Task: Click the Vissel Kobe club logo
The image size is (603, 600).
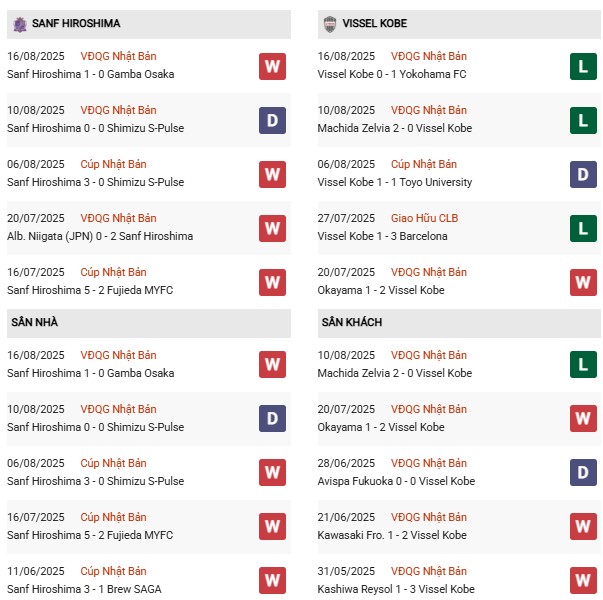Action: click(x=330, y=24)
